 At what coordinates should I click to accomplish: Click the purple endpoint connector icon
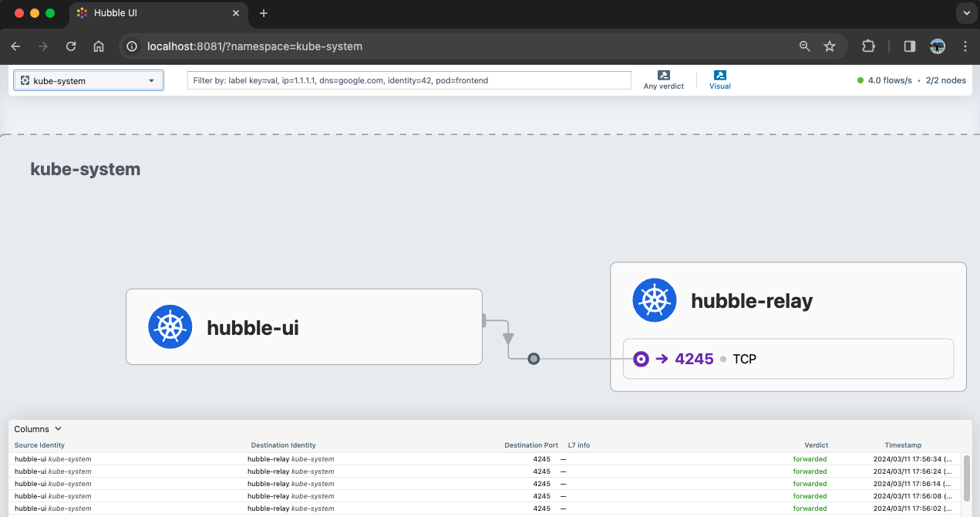point(641,359)
